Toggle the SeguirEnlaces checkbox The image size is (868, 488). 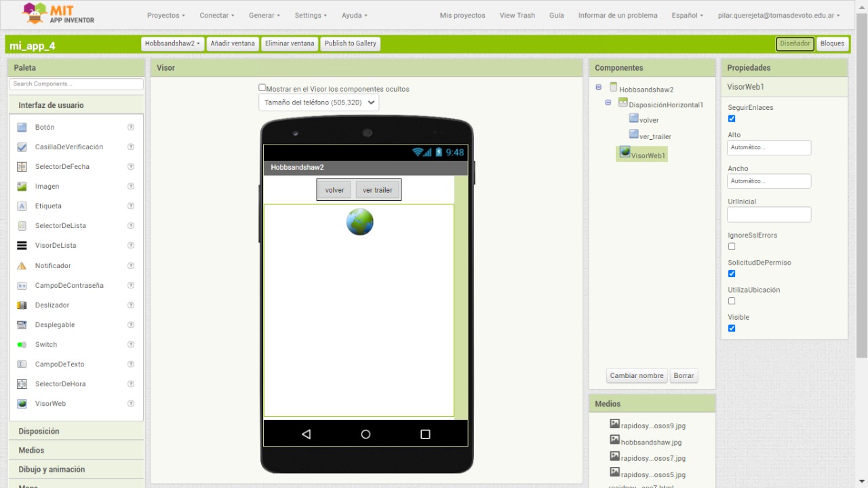pos(732,119)
